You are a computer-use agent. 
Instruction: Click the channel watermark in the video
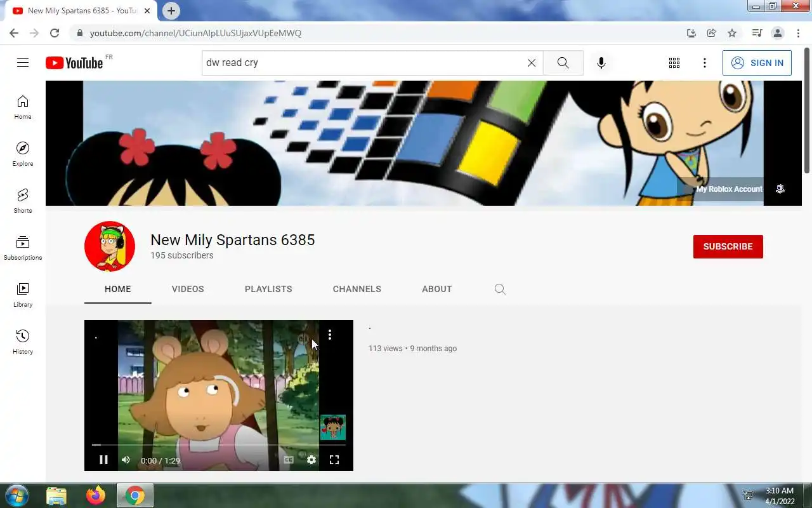pos(332,427)
